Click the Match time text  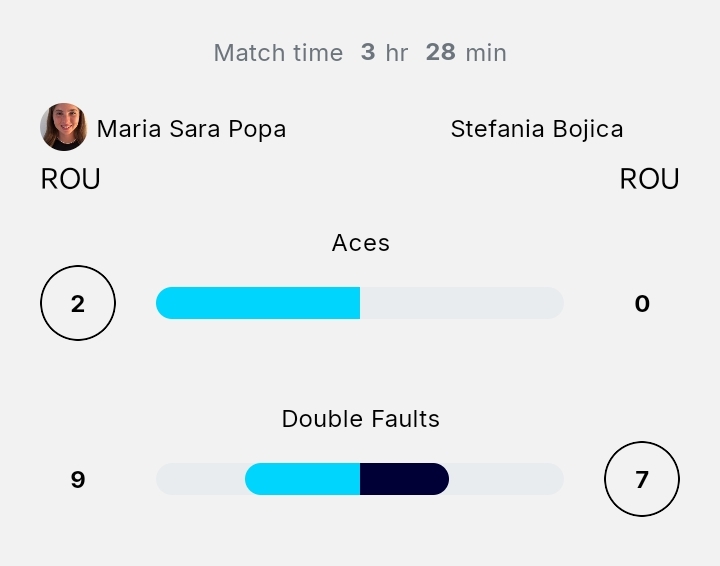(278, 53)
